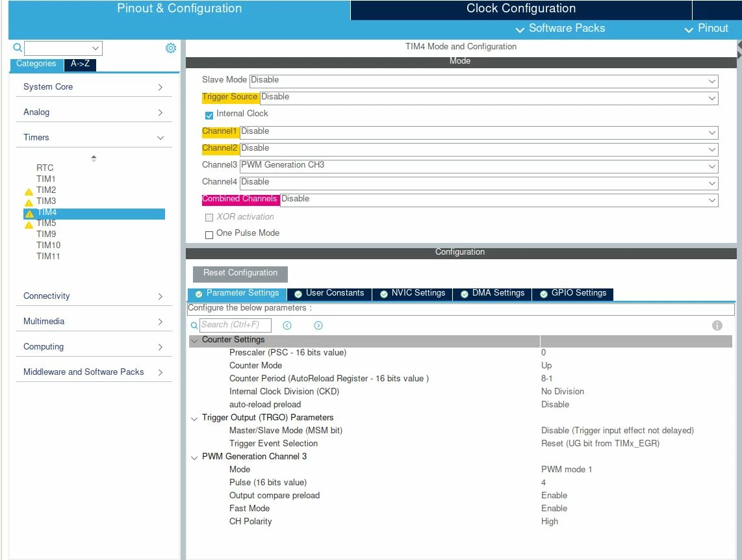Click the parameter search magnifier icon
Screen dimensions: 742x560
click(x=194, y=325)
